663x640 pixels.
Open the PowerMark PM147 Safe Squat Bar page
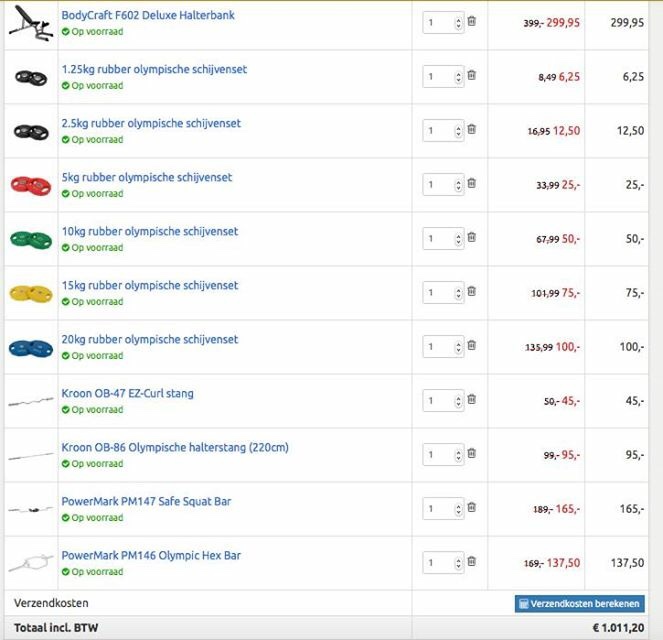(146, 501)
